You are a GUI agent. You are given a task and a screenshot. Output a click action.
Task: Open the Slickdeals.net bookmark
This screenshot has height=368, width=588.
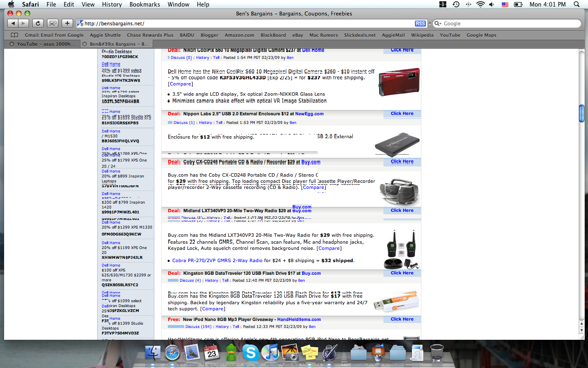pyautogui.click(x=360, y=35)
